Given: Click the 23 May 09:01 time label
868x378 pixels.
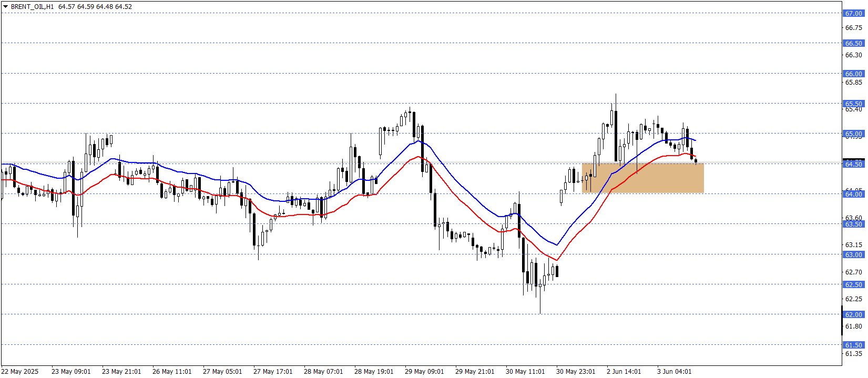Looking at the screenshot, I should point(71,372).
